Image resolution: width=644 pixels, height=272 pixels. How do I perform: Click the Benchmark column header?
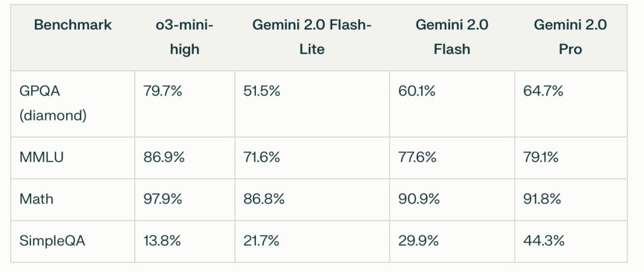point(73,25)
